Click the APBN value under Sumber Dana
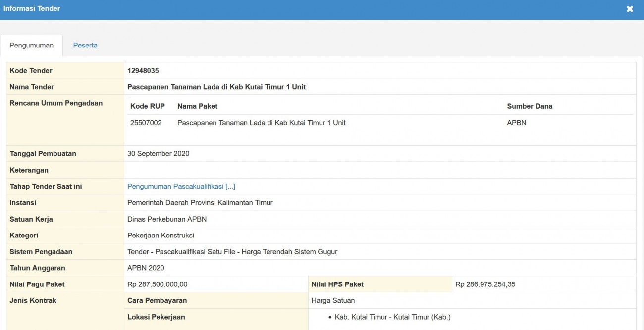This screenshot has height=330, width=644. pos(517,123)
